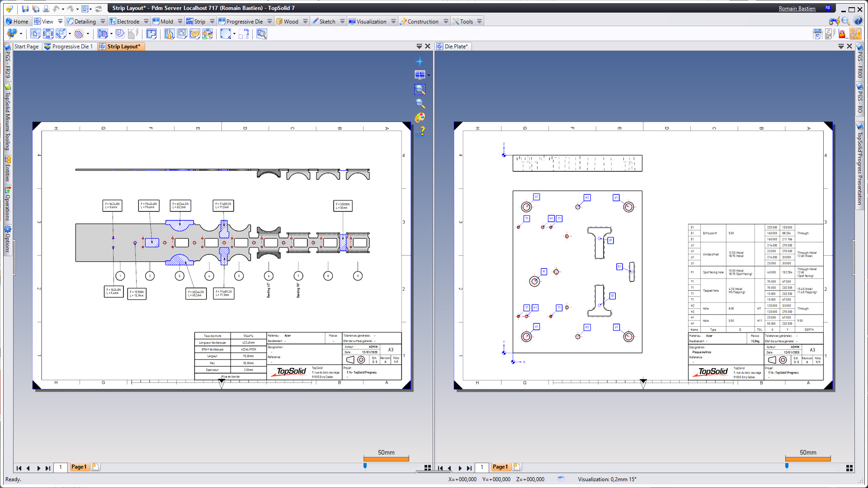Image resolution: width=868 pixels, height=488 pixels.
Task: Open the Visualization menu
Action: click(x=371, y=21)
